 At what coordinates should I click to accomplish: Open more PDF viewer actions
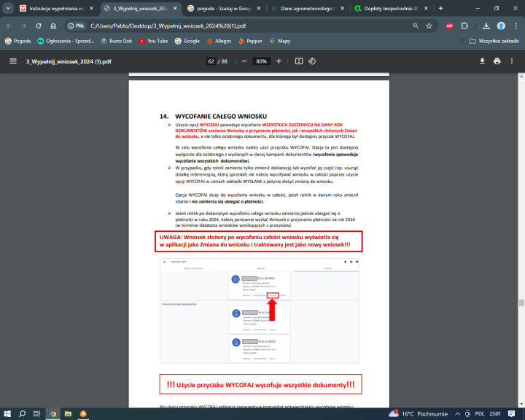(513, 61)
